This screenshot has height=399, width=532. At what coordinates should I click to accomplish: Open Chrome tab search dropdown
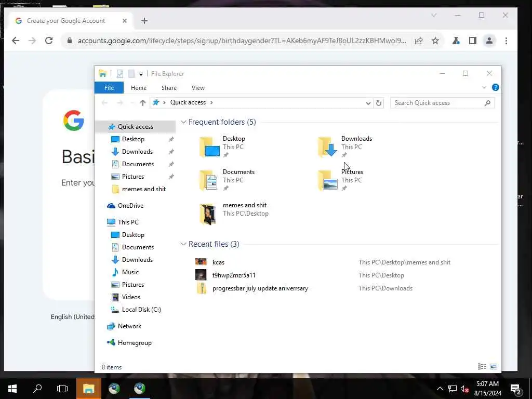click(434, 15)
